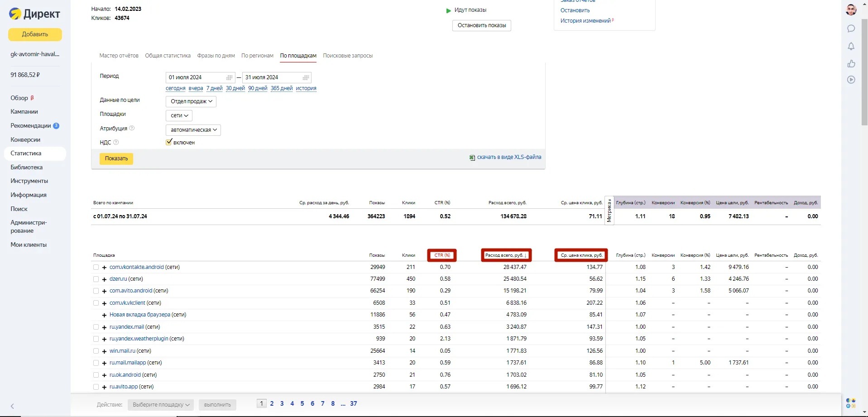
Task: Open the Отдел продаж goal dropdown
Action: (191, 101)
